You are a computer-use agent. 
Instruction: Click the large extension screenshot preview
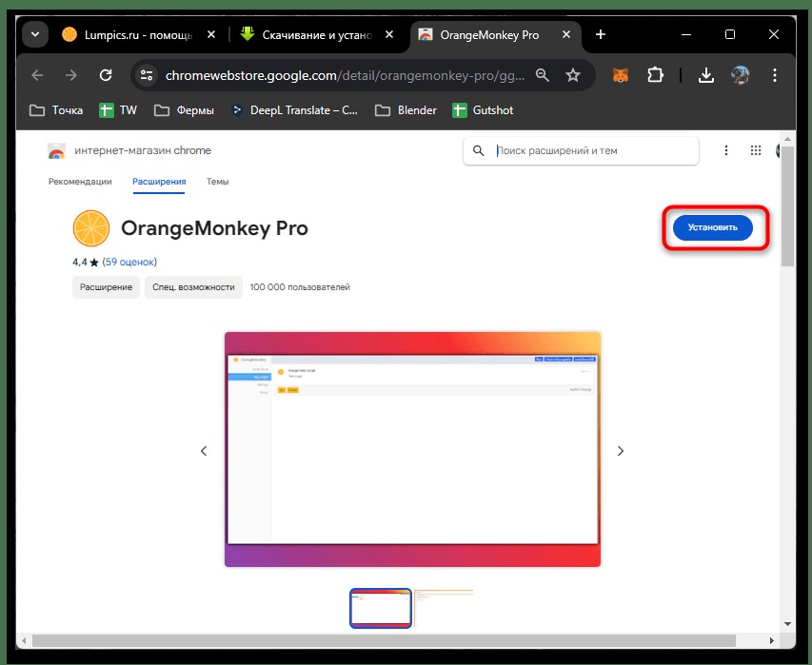click(x=412, y=449)
